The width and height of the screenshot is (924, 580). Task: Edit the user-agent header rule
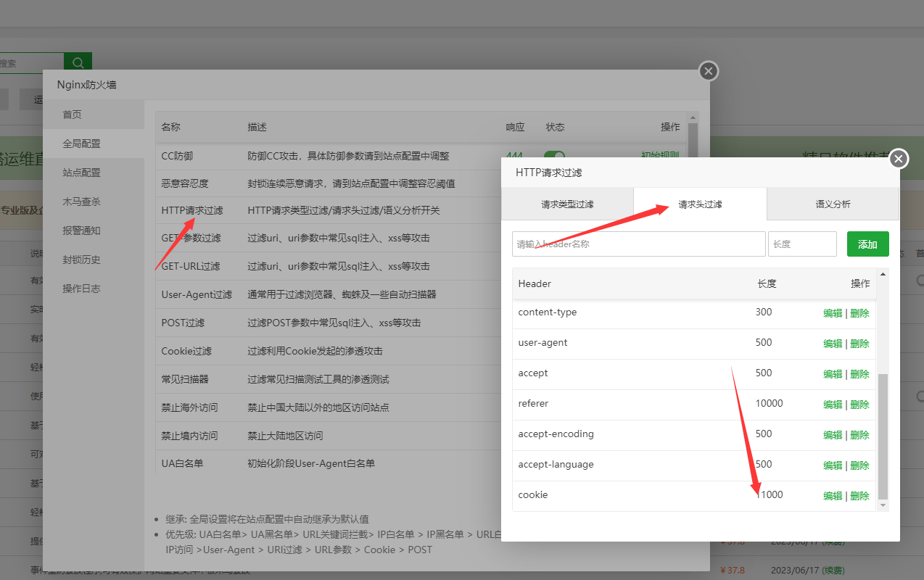(833, 344)
